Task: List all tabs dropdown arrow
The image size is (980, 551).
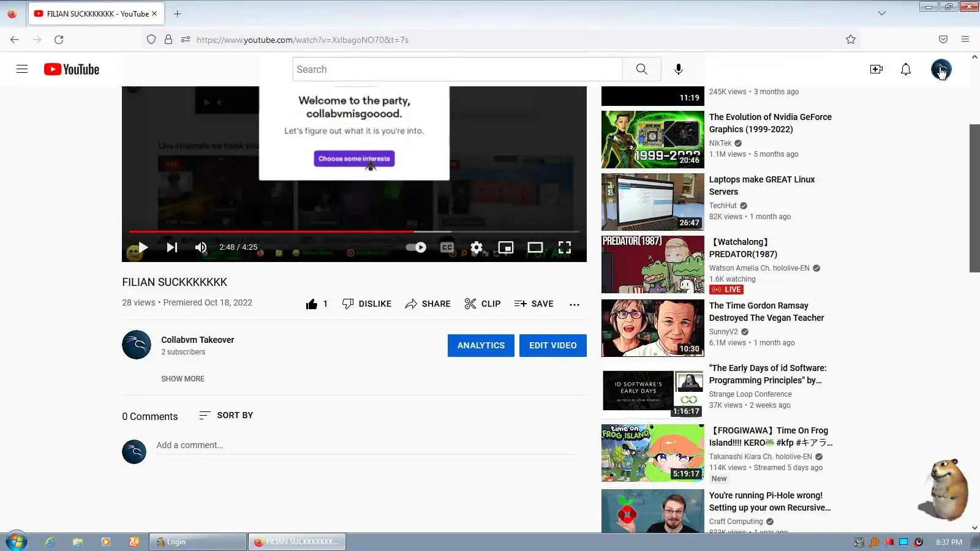Action: [882, 13]
